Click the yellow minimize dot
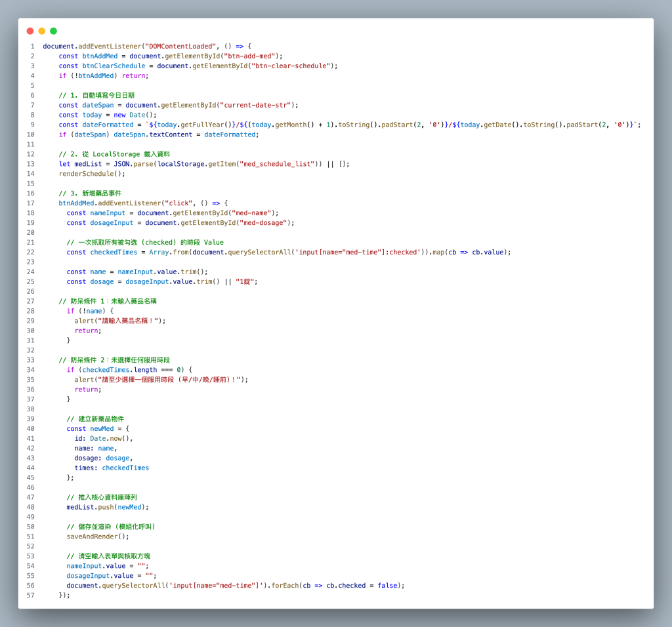 pyautogui.click(x=41, y=31)
